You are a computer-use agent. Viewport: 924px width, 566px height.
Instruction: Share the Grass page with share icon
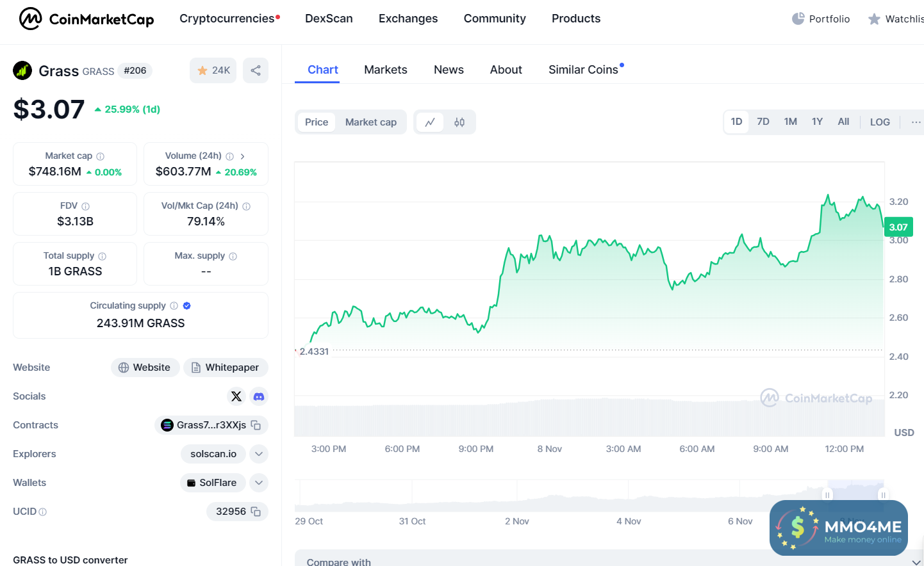point(256,70)
